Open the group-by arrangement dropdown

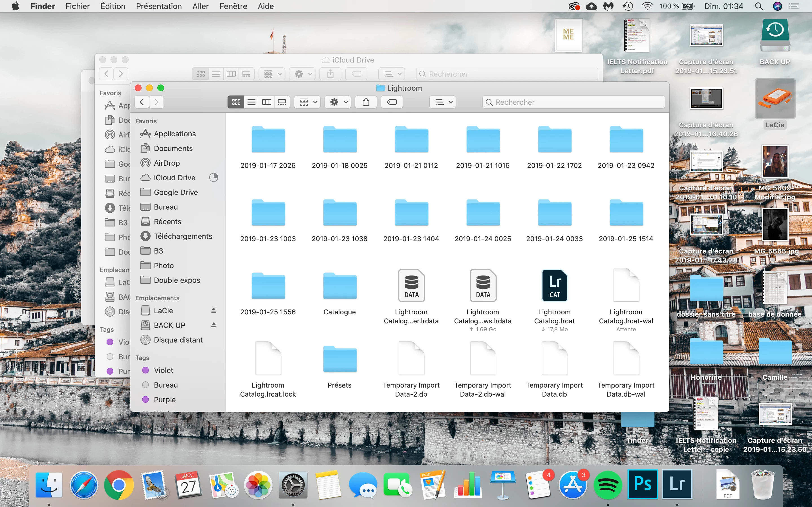(x=308, y=102)
